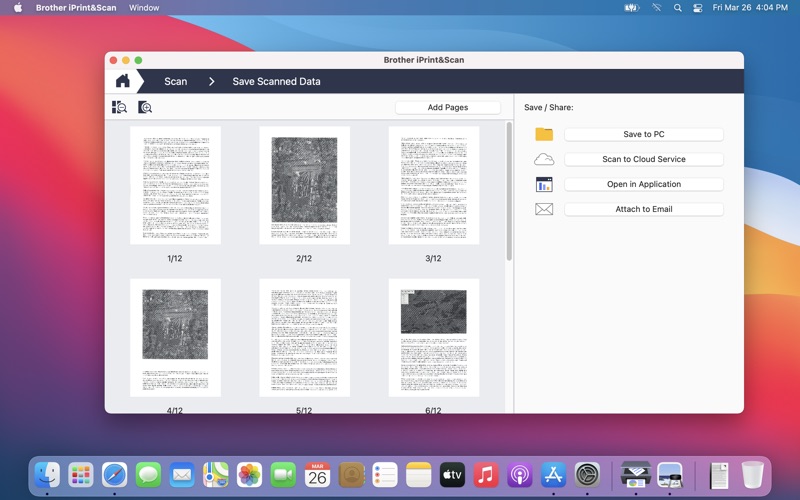Open Podcasts in the dock
This screenshot has height=500, width=800.
[x=520, y=475]
